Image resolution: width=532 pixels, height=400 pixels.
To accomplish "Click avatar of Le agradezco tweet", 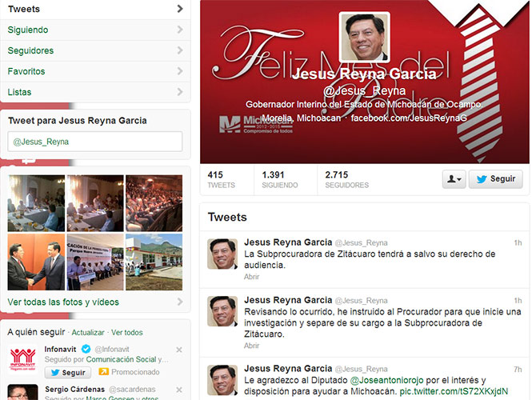I will 222,380.
